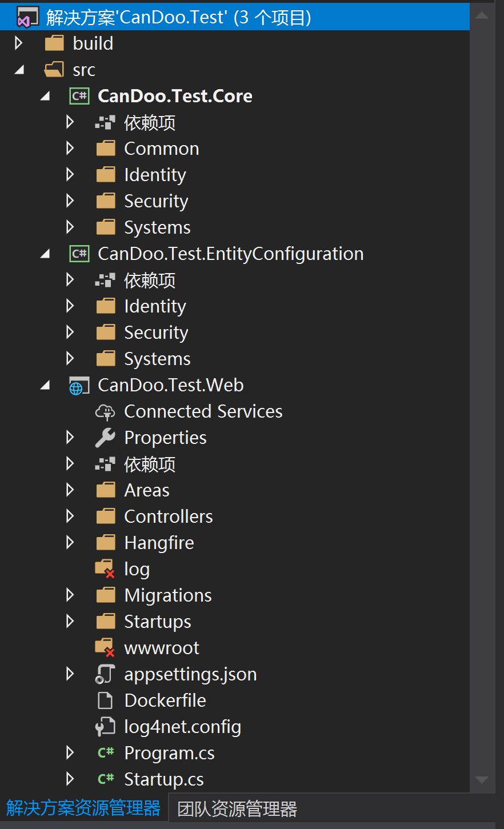Expand the Program.cs node
The width and height of the screenshot is (504, 829).
click(x=70, y=753)
